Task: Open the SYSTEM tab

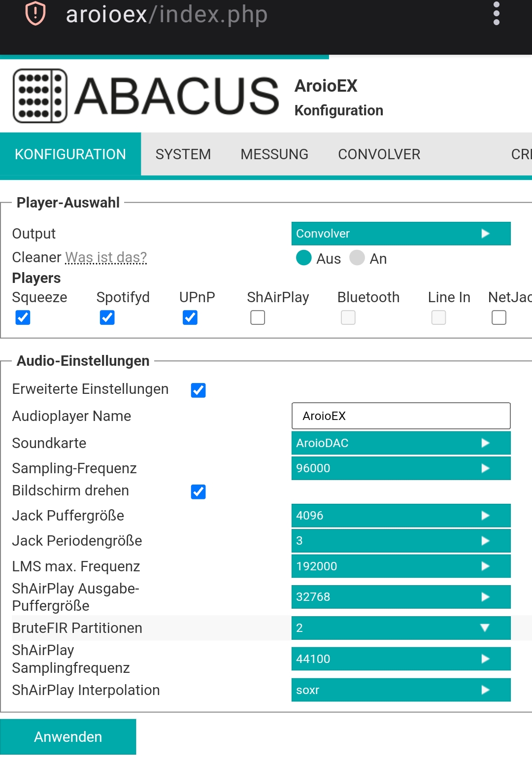Action: pyautogui.click(x=183, y=154)
